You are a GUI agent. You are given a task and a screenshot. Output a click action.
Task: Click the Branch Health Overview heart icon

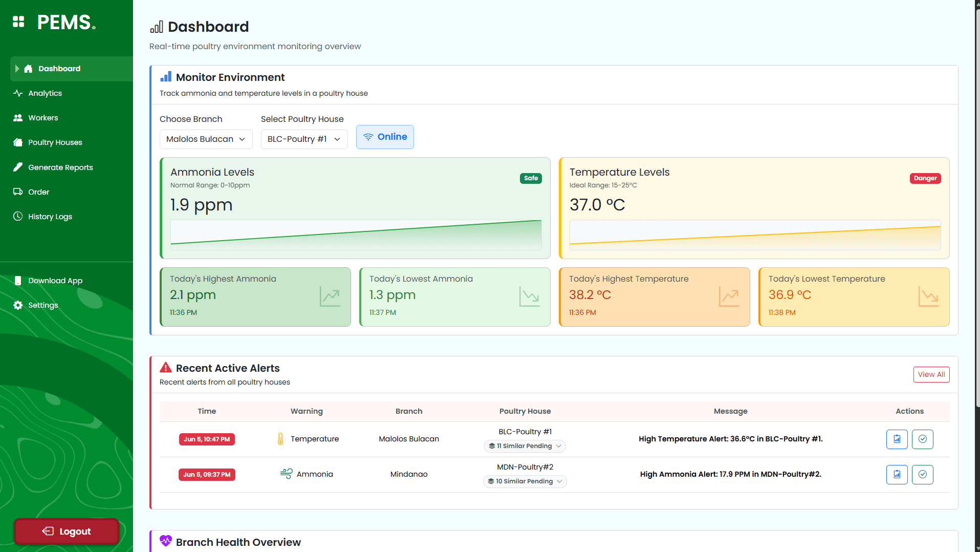pos(166,541)
